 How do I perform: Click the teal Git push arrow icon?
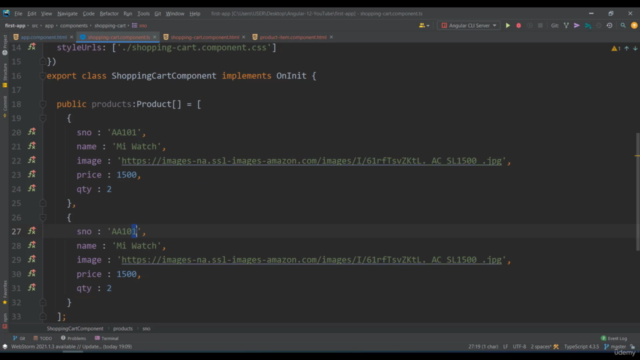point(588,25)
